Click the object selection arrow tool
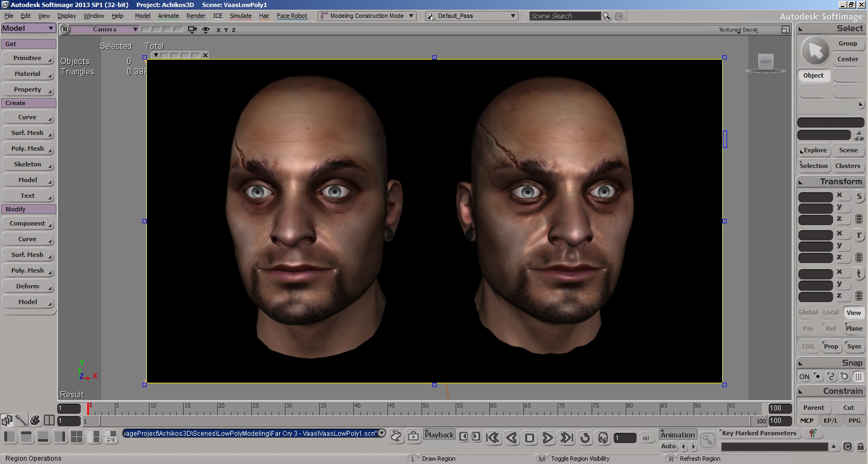This screenshot has height=464, width=868. [815, 51]
